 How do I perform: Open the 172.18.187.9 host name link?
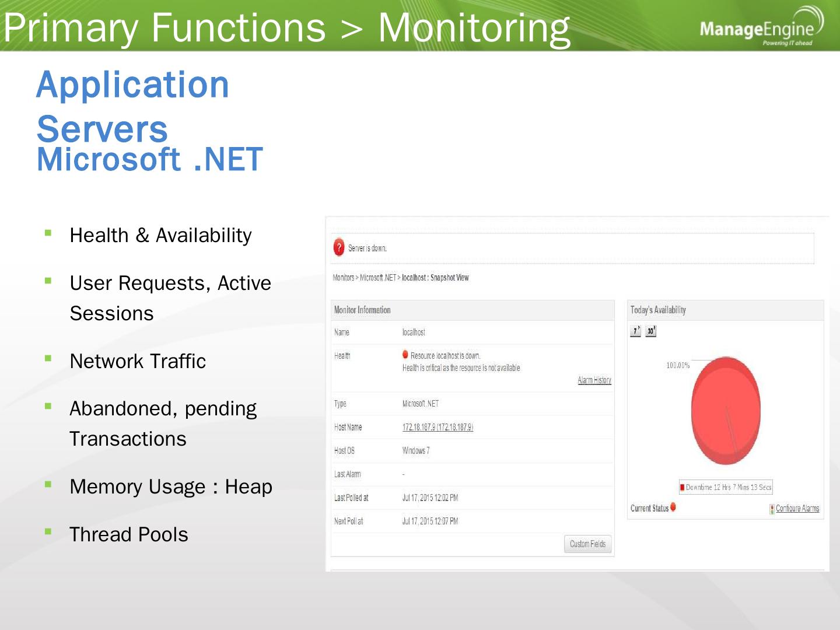[x=437, y=428]
